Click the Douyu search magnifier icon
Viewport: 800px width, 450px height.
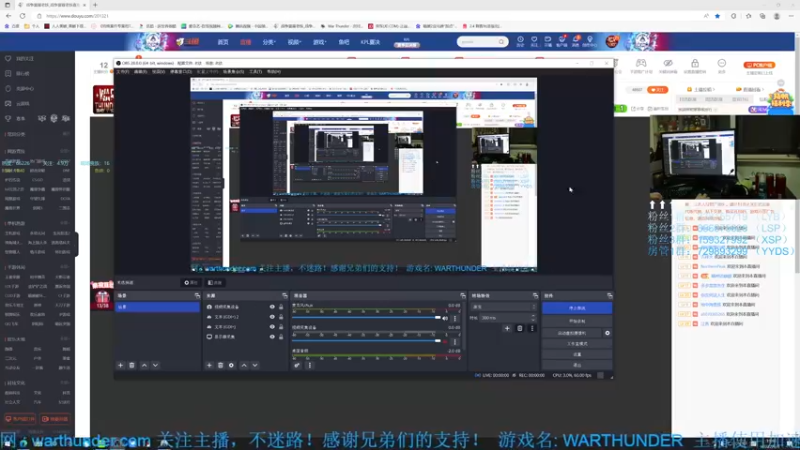click(502, 42)
